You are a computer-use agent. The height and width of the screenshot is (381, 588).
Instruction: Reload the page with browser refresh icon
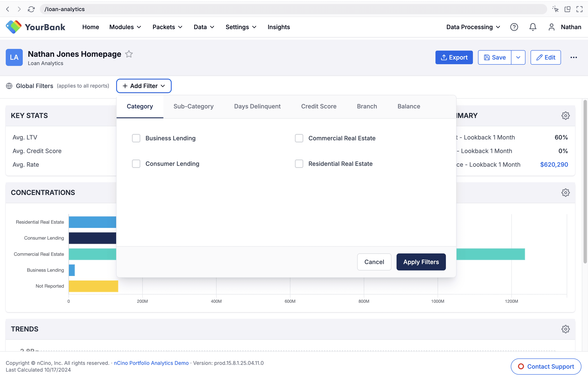click(x=31, y=9)
